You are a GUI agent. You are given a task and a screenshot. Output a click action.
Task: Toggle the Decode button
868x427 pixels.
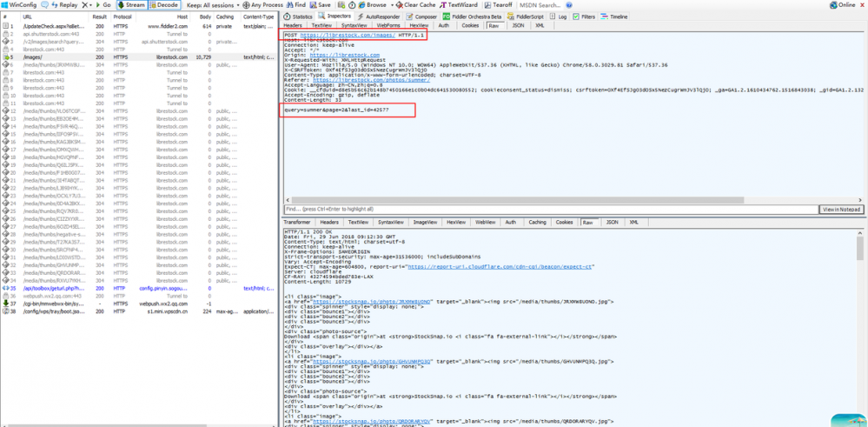pyautogui.click(x=164, y=5)
